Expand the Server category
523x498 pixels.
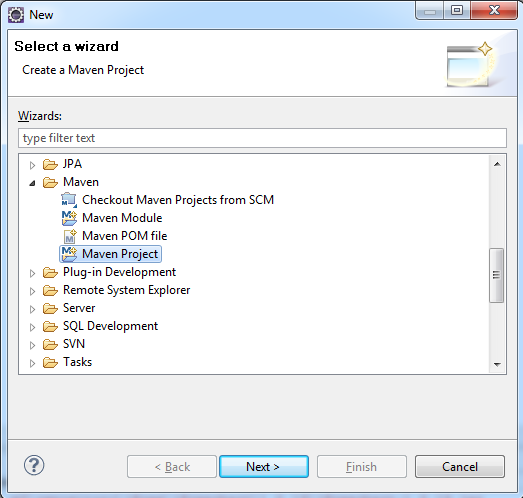32,309
